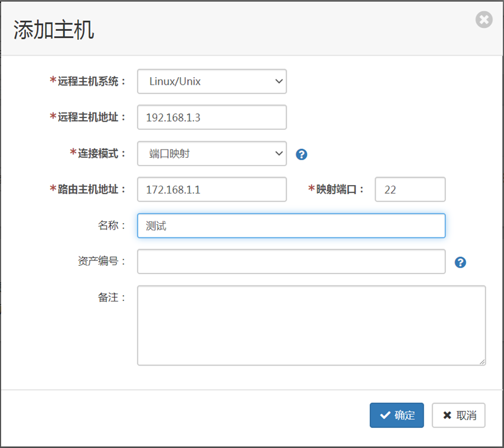Focus the 远程主机地址 field showing 192.168.1.3
Viewport: 504px width, 448px height.
212,117
